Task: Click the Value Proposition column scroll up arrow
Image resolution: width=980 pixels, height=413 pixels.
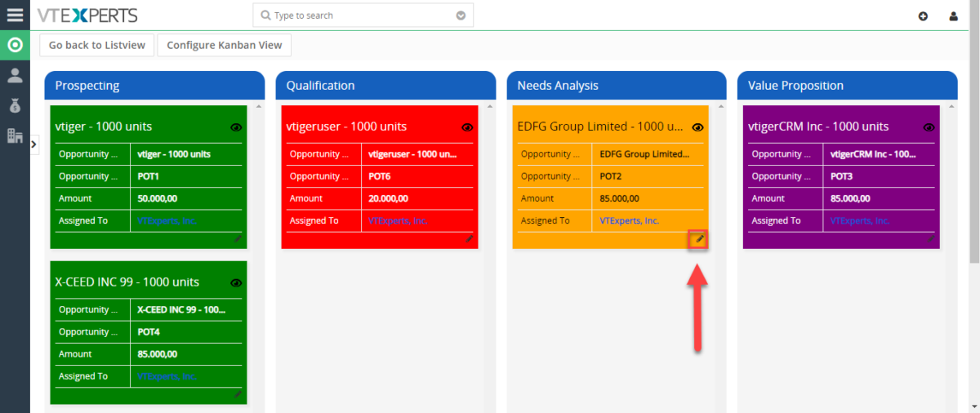Action: 951,106
